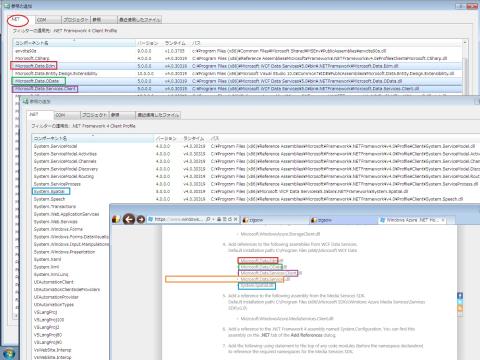The image size is (480, 360).
Task: Open プロジェクト tab in front reference dialog
Action: (95, 115)
